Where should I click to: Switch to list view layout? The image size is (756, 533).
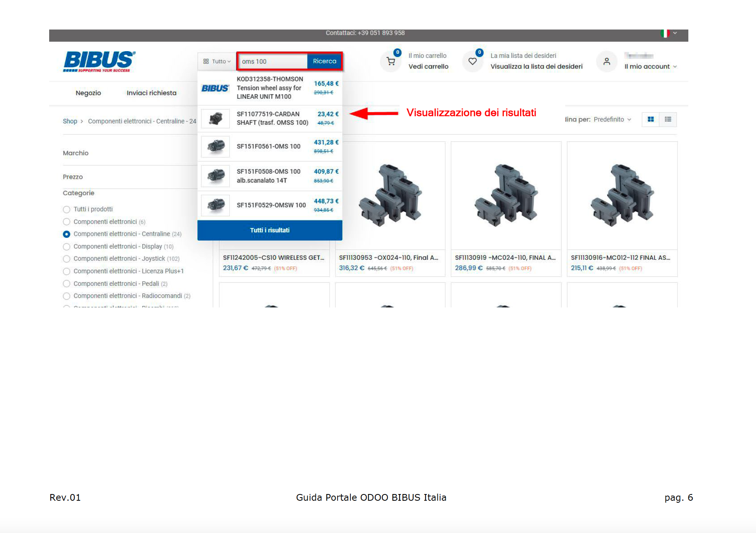(x=668, y=119)
